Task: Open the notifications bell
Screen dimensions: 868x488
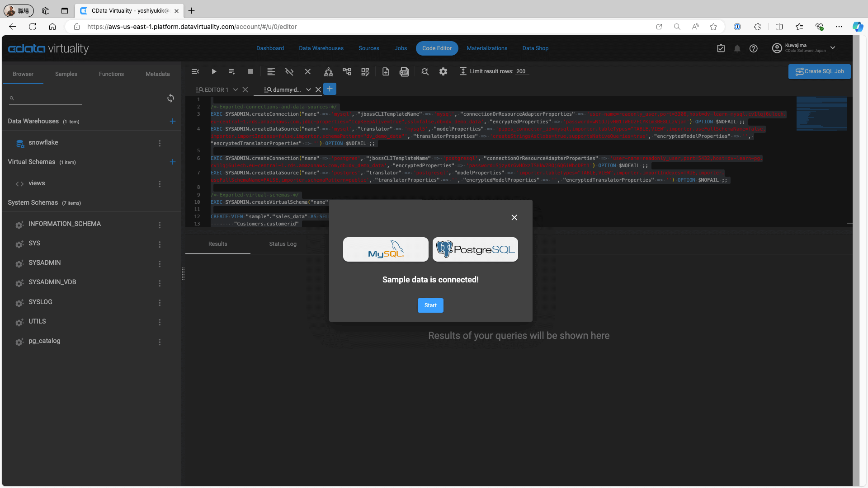Action: (x=737, y=48)
